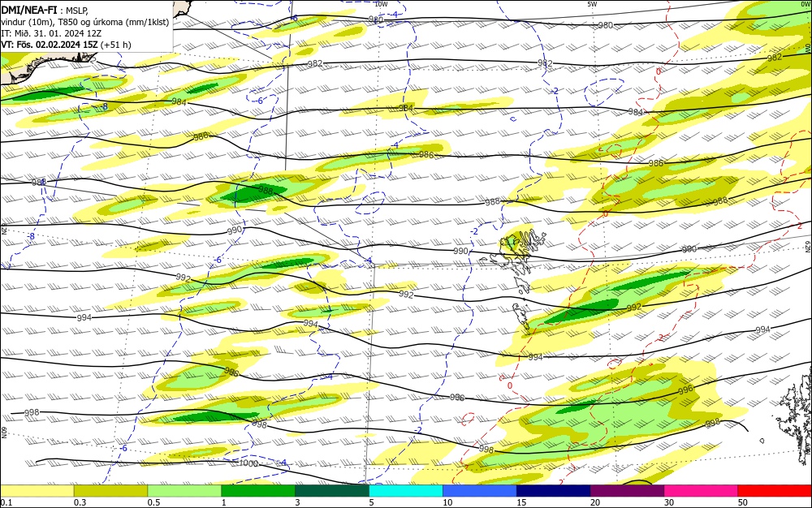
Task: Click the 'VT: Fös. 02.02.2024 15Z (+51 h)' line
Action: 66,45
